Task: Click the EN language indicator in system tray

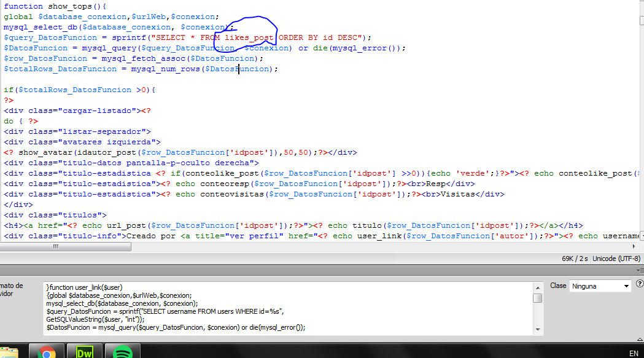Action: (634, 353)
